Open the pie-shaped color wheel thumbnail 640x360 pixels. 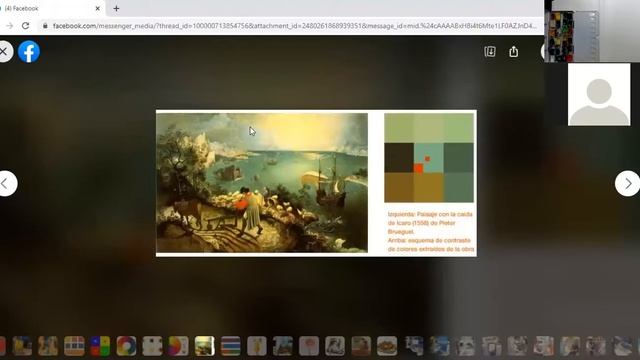(x=178, y=346)
